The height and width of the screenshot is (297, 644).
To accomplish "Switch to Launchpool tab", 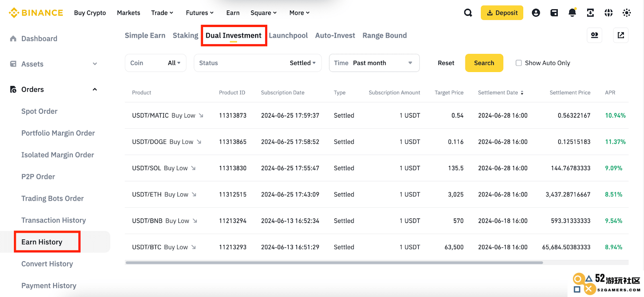I will click(288, 35).
